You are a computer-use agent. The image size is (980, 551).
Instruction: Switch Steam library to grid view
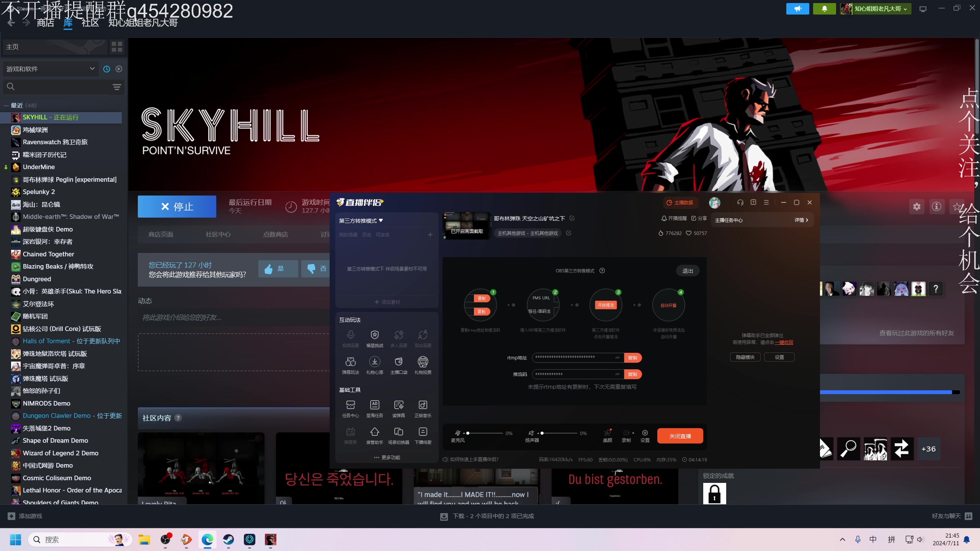click(117, 47)
